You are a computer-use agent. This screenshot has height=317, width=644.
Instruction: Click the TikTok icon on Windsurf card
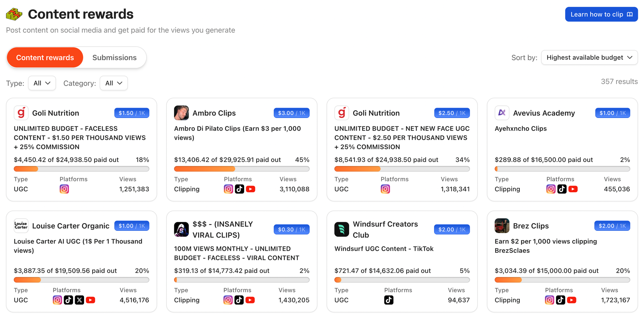[389, 300]
